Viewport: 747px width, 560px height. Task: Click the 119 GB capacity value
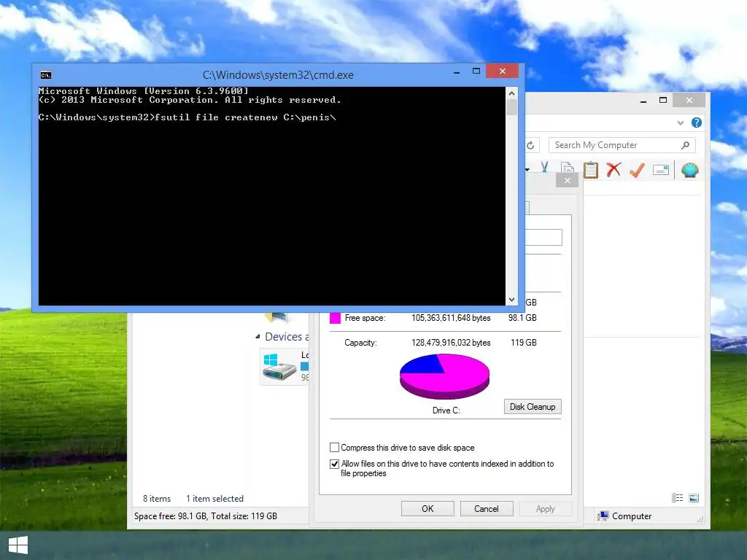524,343
